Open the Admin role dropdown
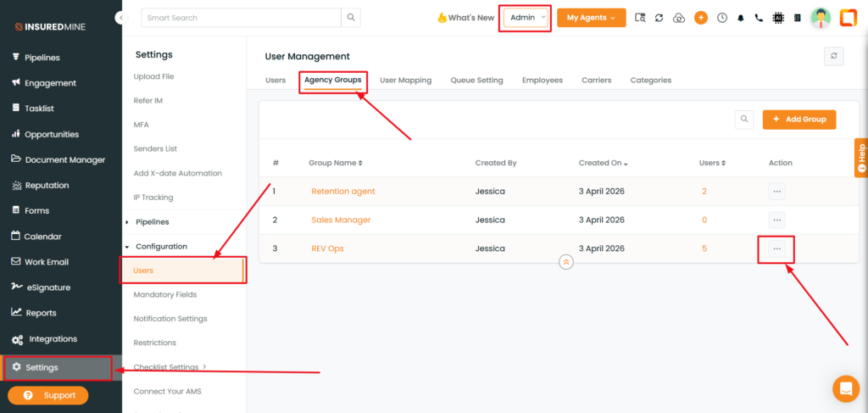868x413 pixels. (527, 18)
